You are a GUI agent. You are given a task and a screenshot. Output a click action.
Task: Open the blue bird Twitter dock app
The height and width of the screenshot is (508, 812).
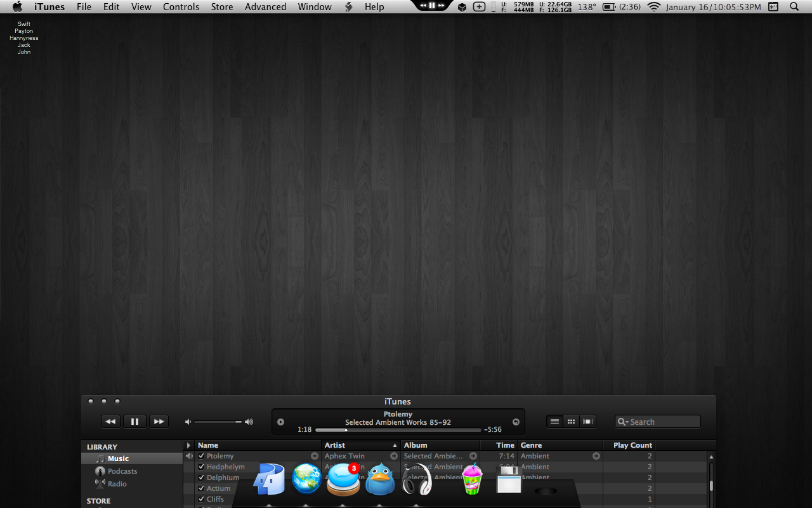point(380,479)
